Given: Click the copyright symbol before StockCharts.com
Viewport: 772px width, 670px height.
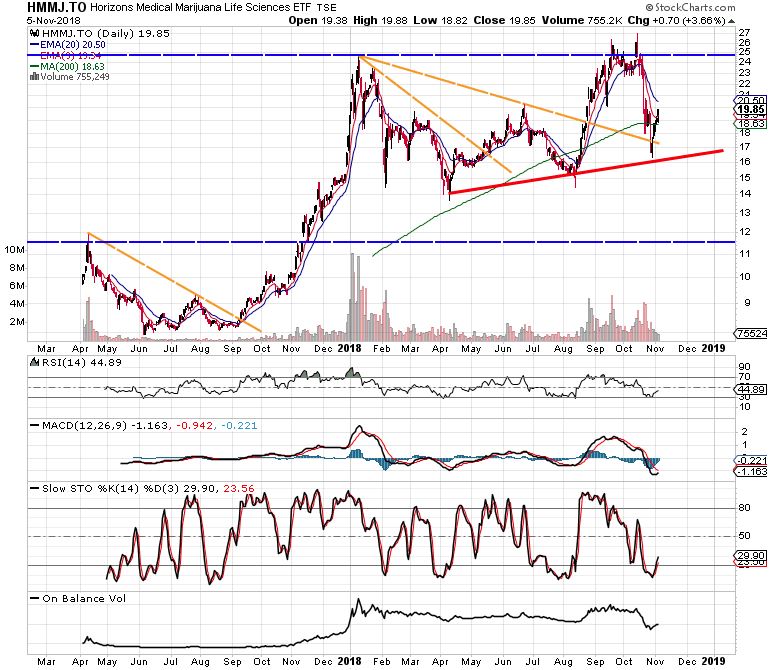Looking at the screenshot, I should click(x=696, y=8).
